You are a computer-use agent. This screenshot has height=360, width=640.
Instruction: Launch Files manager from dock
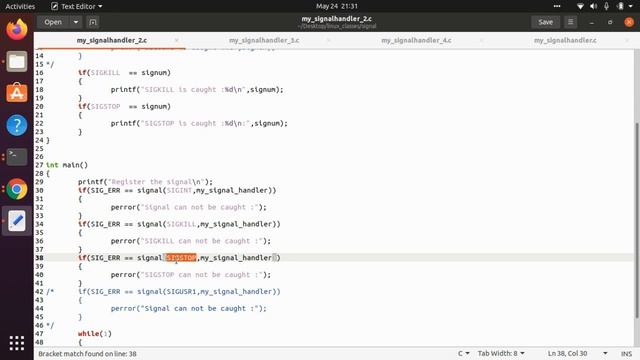click(17, 62)
